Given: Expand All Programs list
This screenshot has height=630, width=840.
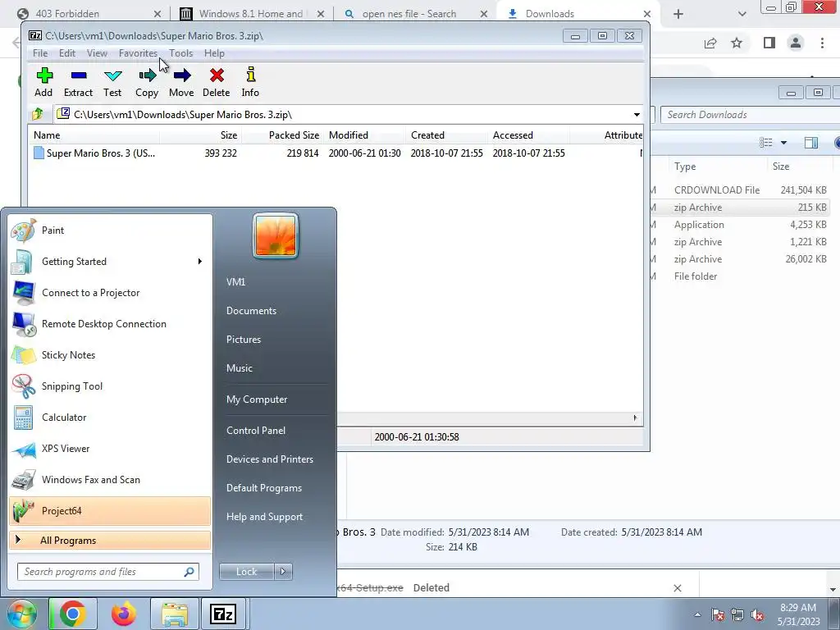Looking at the screenshot, I should pos(111,540).
